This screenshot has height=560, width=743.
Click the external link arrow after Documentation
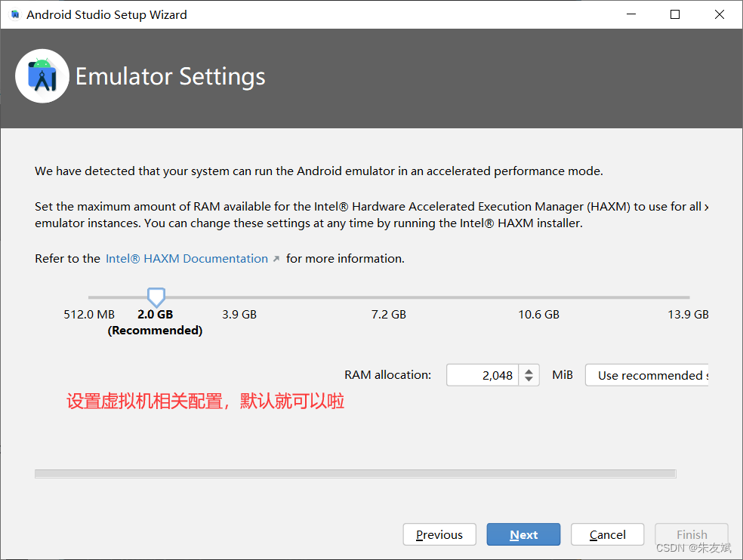276,259
